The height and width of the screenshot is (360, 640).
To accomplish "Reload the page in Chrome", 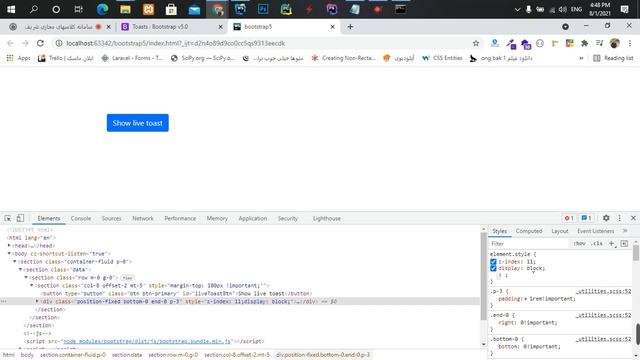I will pos(40,43).
